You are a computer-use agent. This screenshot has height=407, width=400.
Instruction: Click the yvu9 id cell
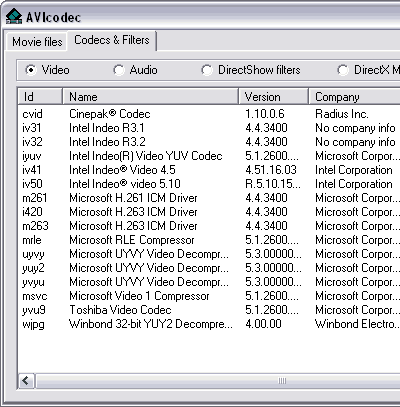tap(34, 311)
